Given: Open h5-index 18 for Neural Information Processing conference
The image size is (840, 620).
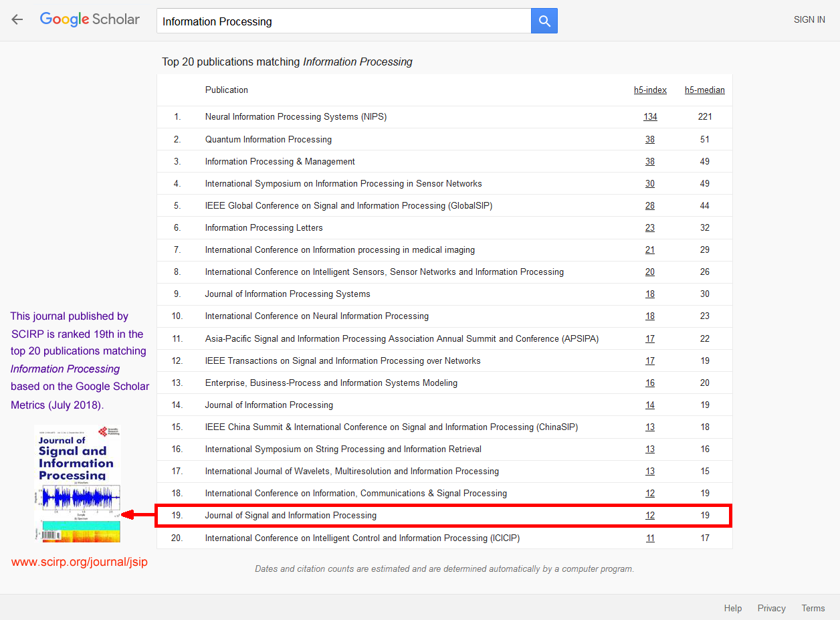Looking at the screenshot, I should [650, 316].
